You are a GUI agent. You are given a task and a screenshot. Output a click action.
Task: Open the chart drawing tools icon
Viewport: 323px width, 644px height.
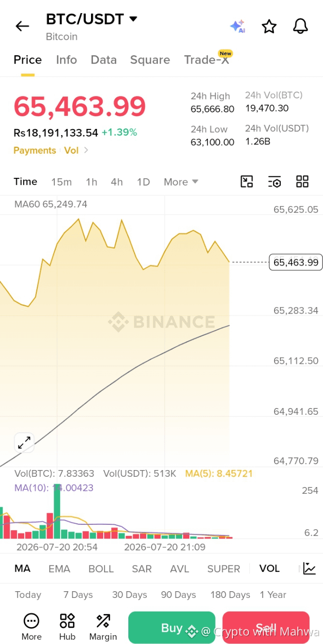[x=247, y=182]
